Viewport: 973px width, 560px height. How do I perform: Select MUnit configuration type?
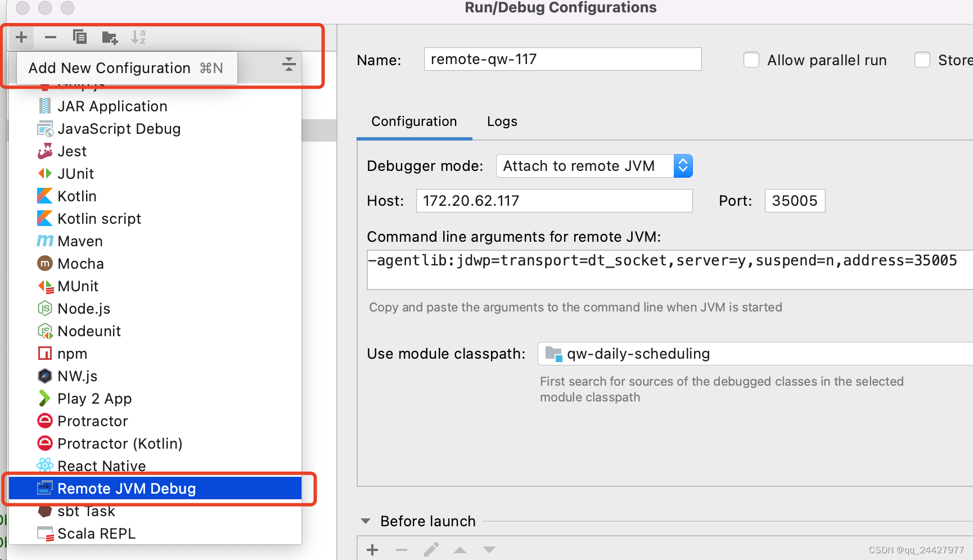(155, 286)
